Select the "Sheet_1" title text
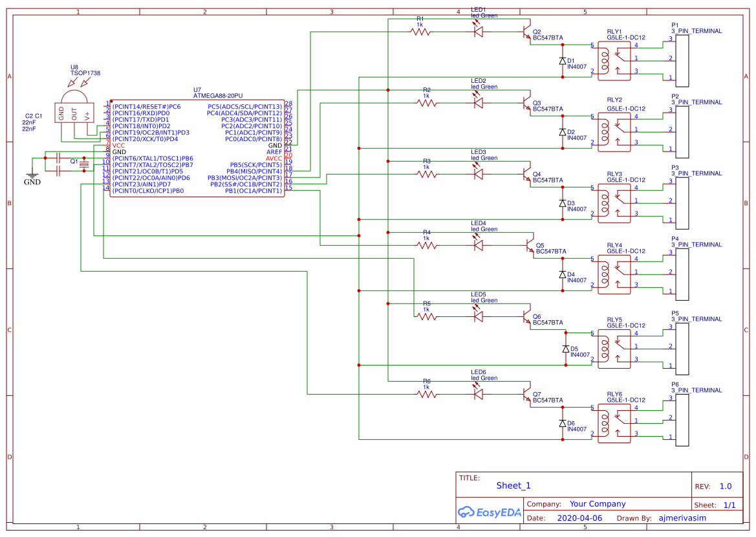 point(513,485)
